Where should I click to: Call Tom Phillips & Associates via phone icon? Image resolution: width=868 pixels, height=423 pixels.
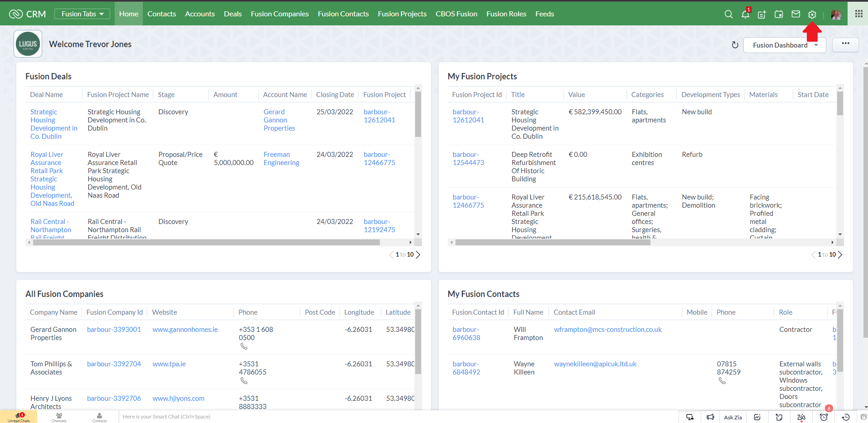[244, 381]
